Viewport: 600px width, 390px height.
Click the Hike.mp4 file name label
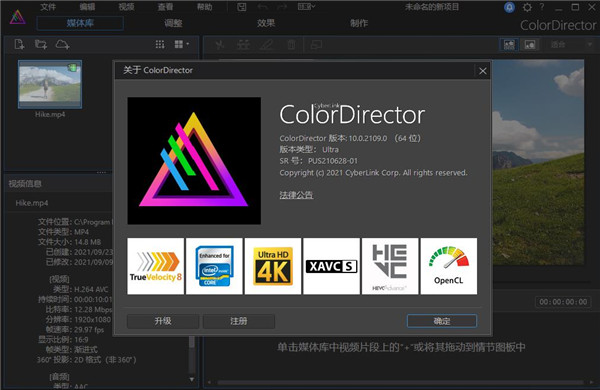(50, 114)
